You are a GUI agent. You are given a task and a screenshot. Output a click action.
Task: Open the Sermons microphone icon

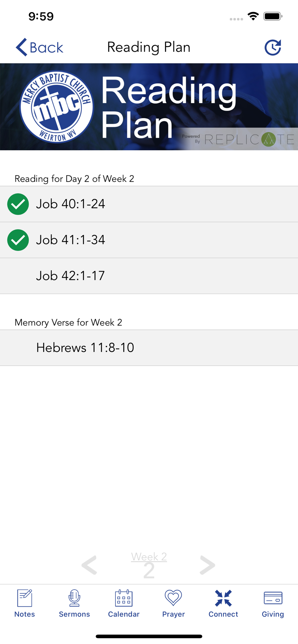[74, 598]
